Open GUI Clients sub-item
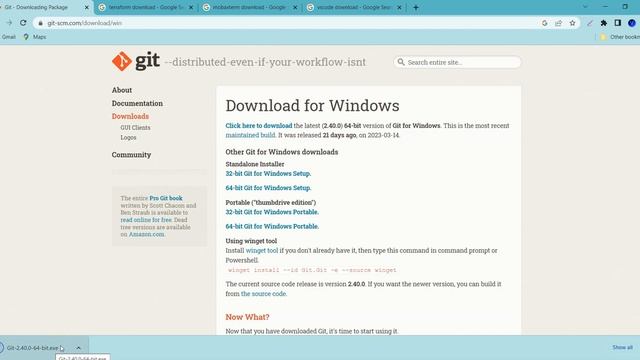 [135, 128]
